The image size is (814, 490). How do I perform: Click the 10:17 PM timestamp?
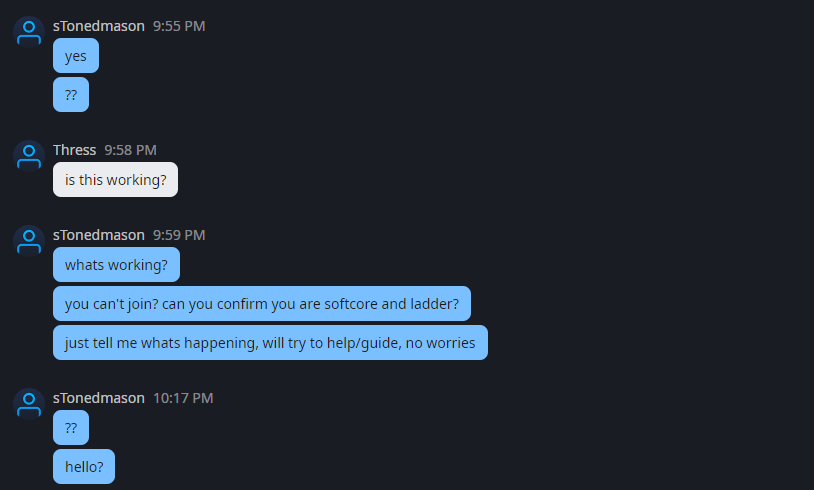point(183,398)
